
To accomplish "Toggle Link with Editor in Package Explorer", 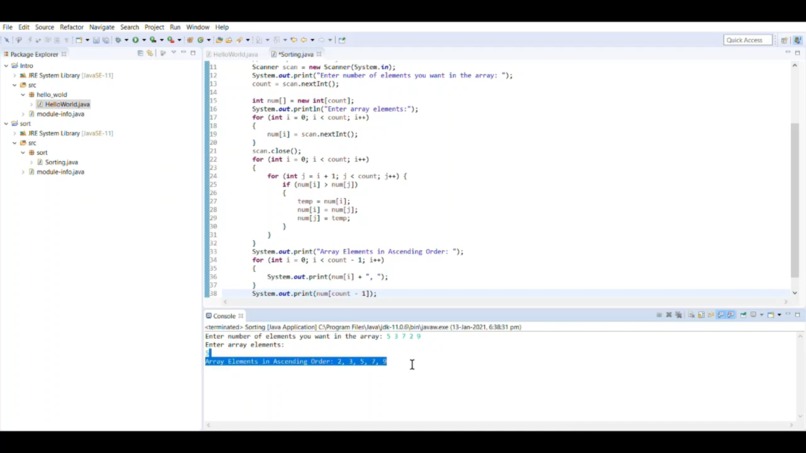I will [150, 53].
